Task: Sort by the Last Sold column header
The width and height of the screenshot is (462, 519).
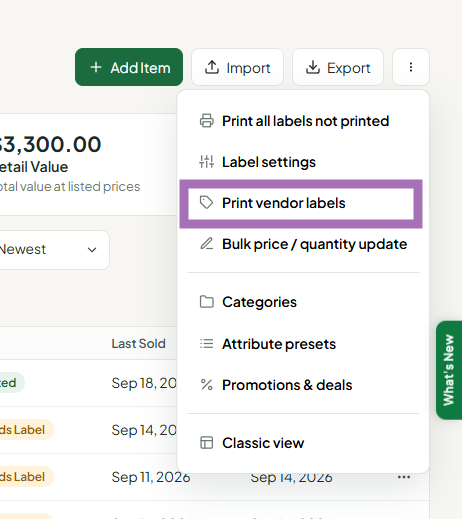Action: click(138, 343)
